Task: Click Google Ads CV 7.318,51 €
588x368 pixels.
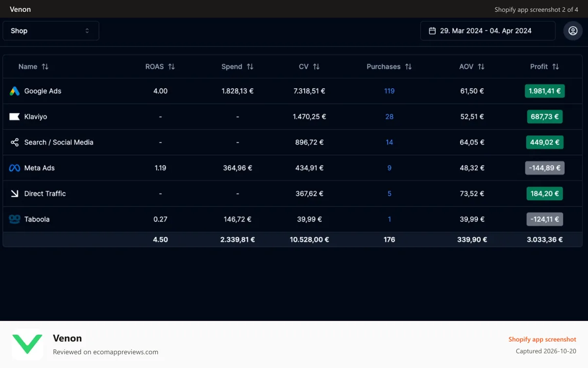Action: [309, 91]
